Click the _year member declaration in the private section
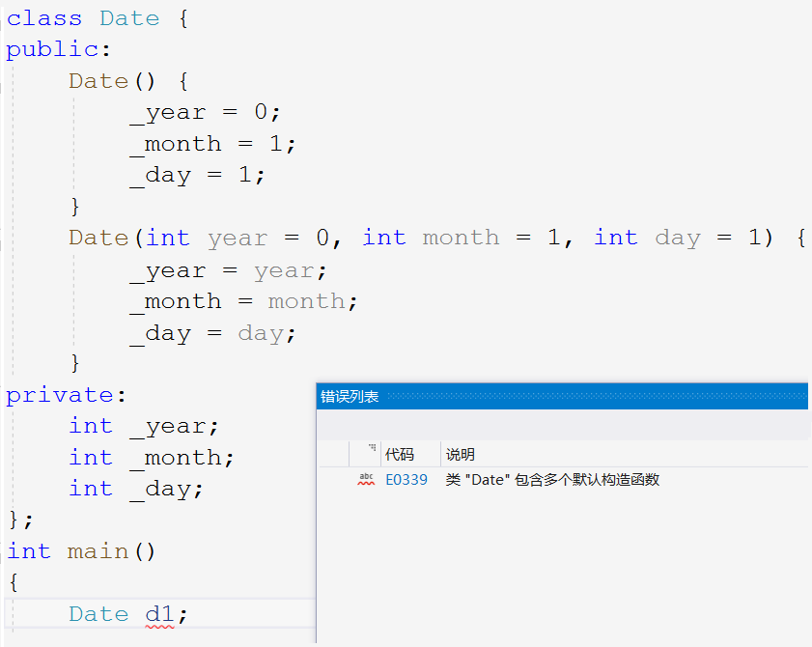This screenshot has width=812, height=647. tap(174, 426)
